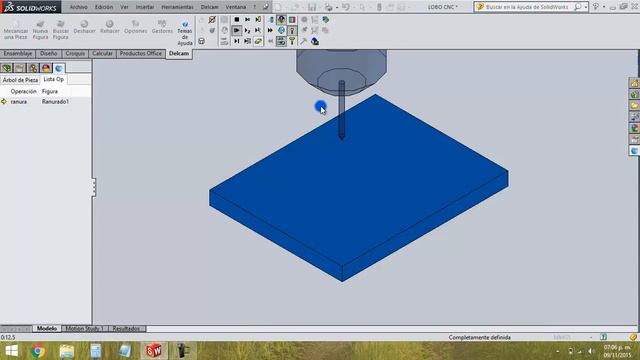This screenshot has height=360, width=640.
Task: Open the Windows Start button
Action: (11, 351)
